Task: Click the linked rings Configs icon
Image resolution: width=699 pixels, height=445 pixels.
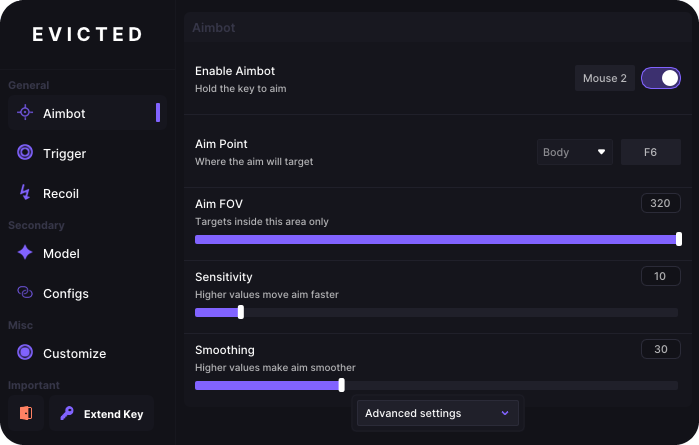Action: click(25, 292)
